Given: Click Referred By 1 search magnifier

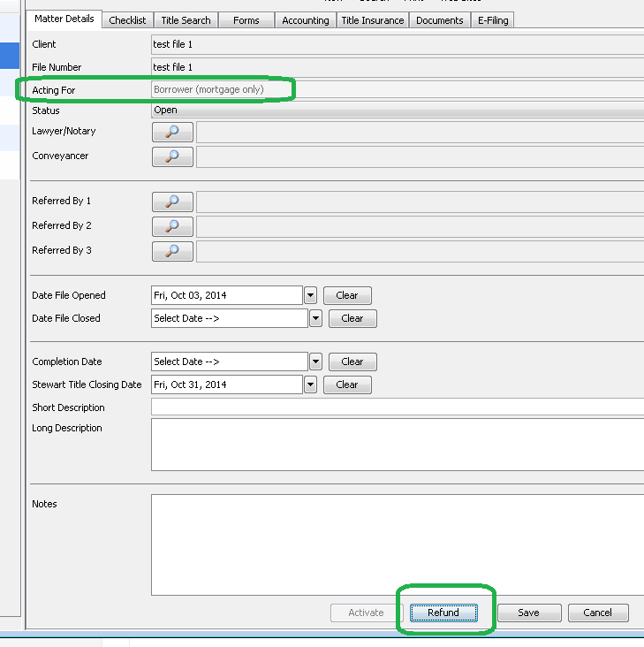Looking at the screenshot, I should point(172,202).
